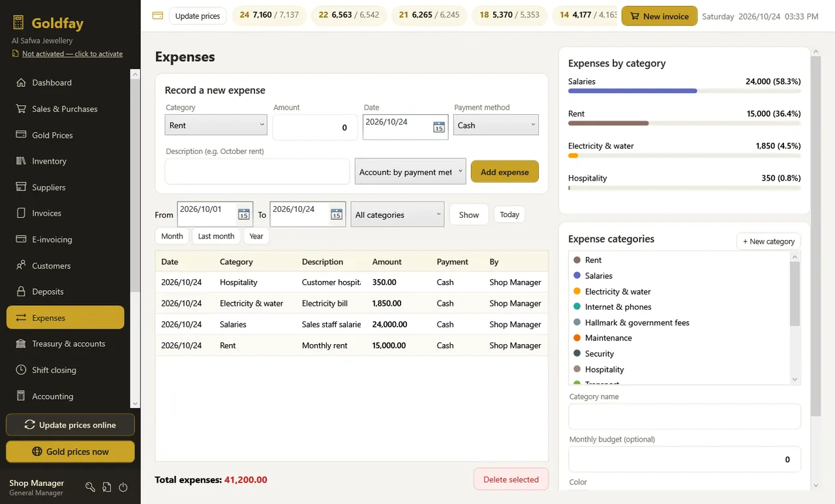
Task: Open the calendar picker for expense Date
Action: pyautogui.click(x=439, y=127)
